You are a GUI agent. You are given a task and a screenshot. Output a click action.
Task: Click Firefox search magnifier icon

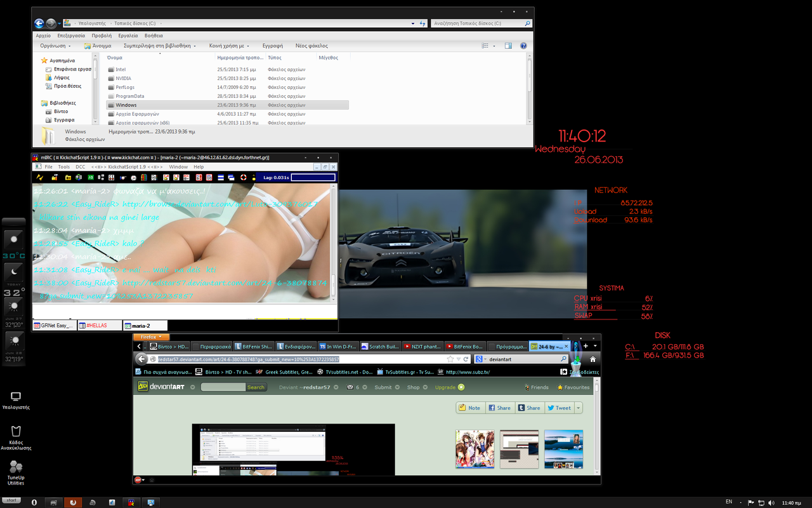(x=564, y=359)
